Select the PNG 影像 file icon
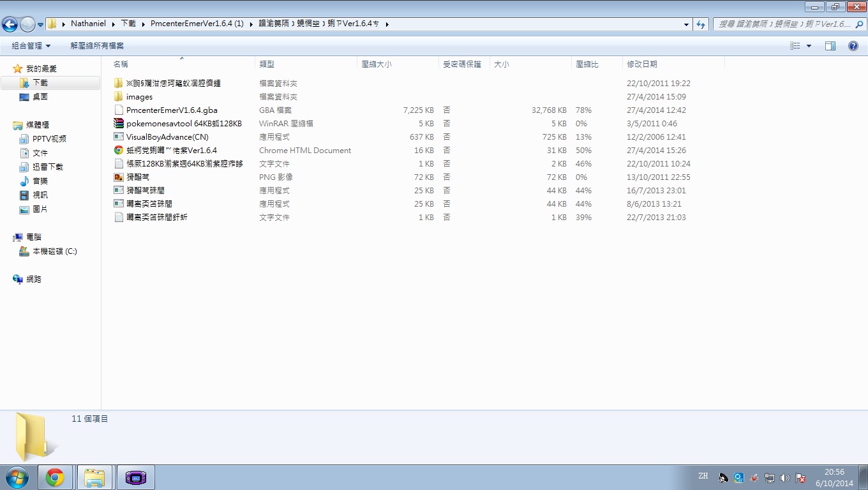 (118, 177)
